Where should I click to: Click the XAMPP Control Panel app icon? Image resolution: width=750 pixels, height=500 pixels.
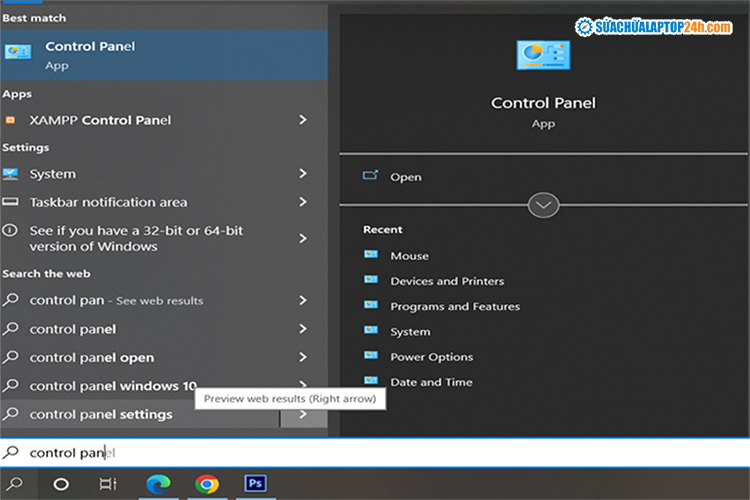10,120
